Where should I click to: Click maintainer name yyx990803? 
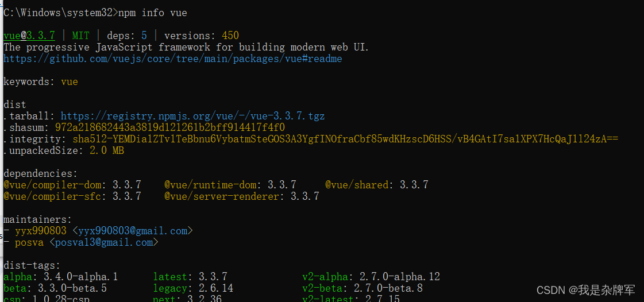point(41,231)
